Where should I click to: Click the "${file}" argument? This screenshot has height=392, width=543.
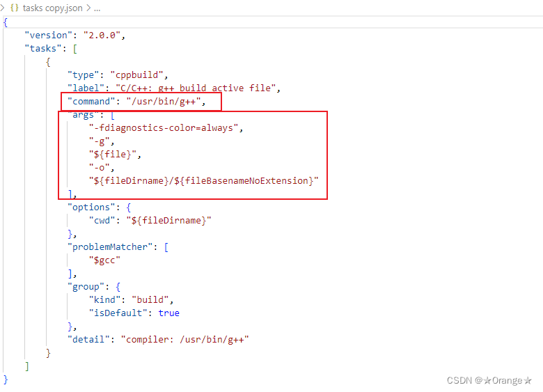click(x=113, y=155)
